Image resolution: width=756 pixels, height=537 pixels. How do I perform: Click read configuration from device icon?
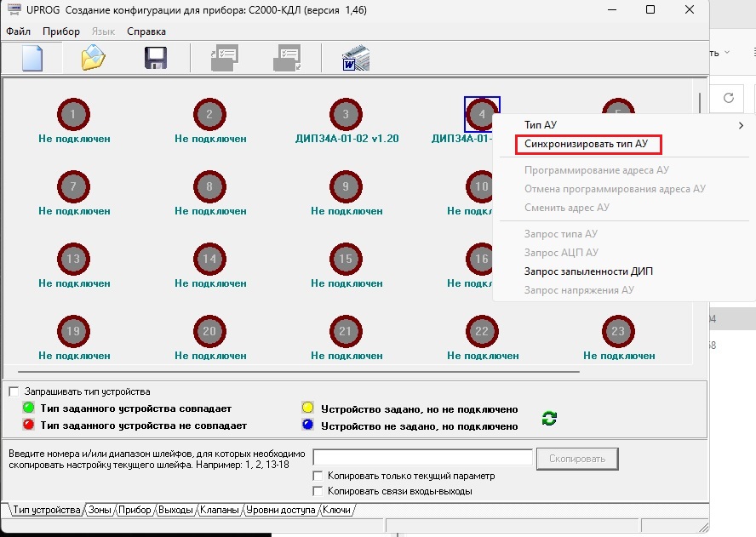pos(224,58)
